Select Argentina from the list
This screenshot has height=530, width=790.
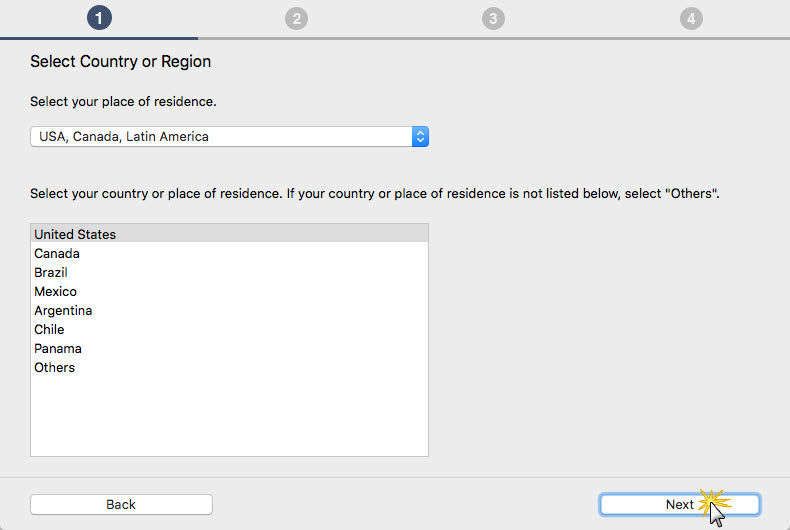(x=63, y=310)
